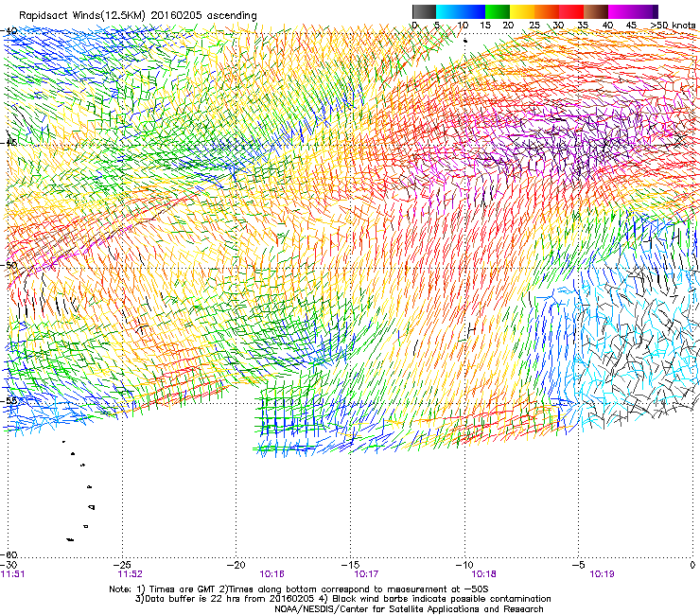This screenshot has width=700, height=615.
Task: Click the 0 longitude axis label
Action: tap(692, 565)
